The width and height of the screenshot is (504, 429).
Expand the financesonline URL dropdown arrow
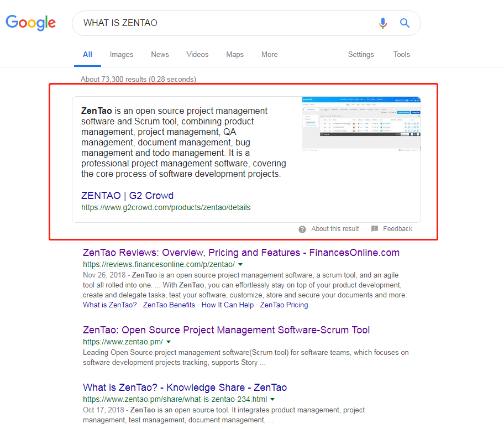click(x=240, y=265)
